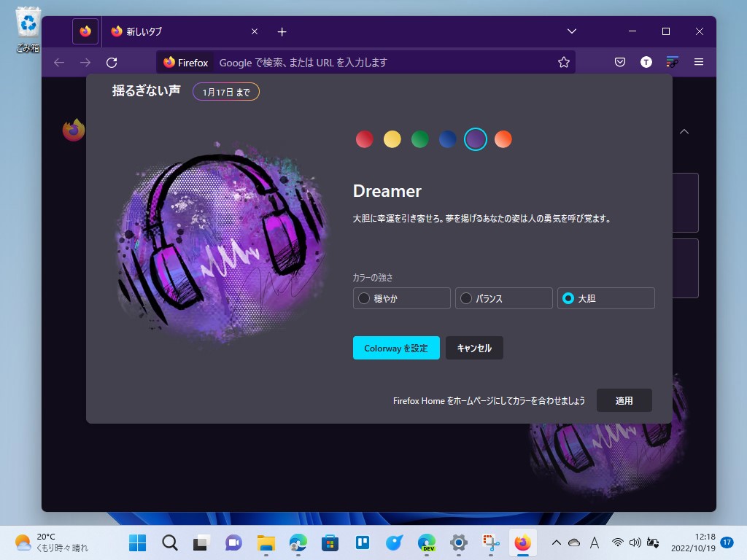
Task: Collapse the panel using the upward chevron
Action: click(684, 132)
